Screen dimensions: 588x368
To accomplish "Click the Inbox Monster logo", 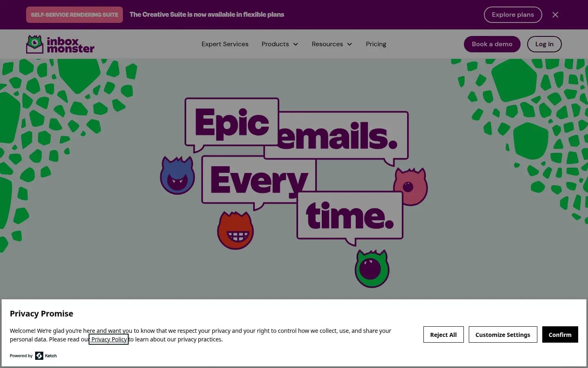I will (x=60, y=44).
